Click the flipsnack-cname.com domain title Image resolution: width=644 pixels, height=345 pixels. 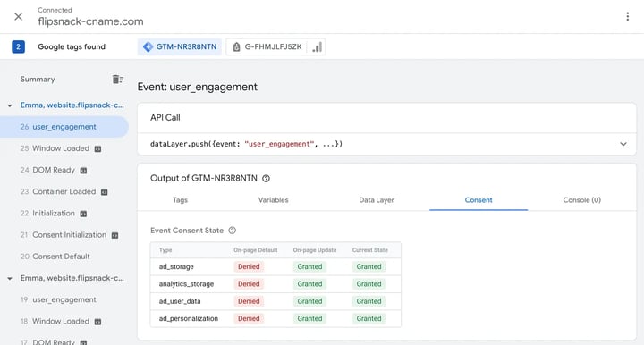[x=90, y=21]
